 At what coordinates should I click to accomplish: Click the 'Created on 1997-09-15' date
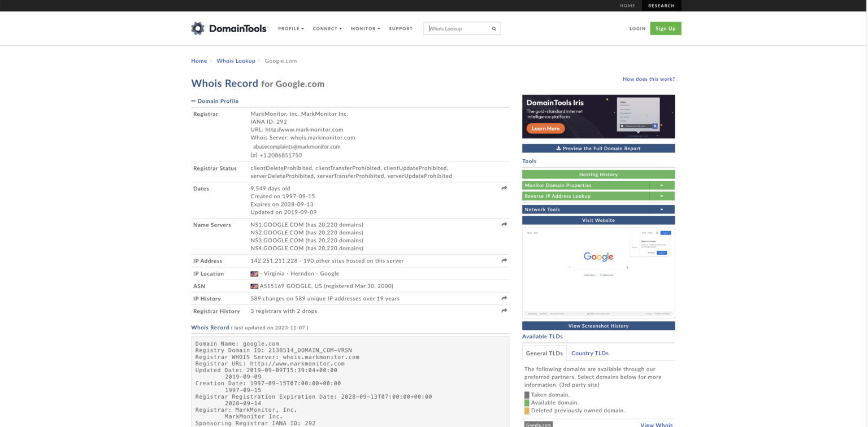(x=283, y=197)
